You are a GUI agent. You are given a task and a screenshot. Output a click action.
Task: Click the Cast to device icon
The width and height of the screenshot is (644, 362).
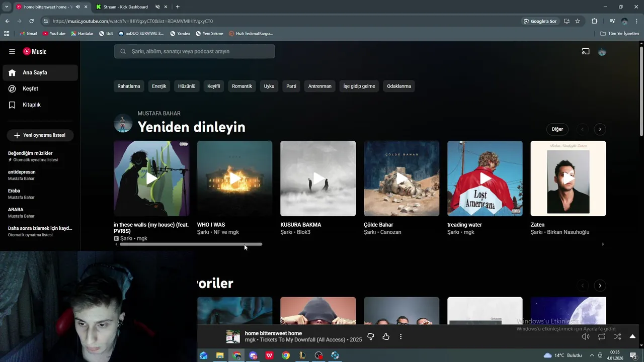tap(586, 51)
